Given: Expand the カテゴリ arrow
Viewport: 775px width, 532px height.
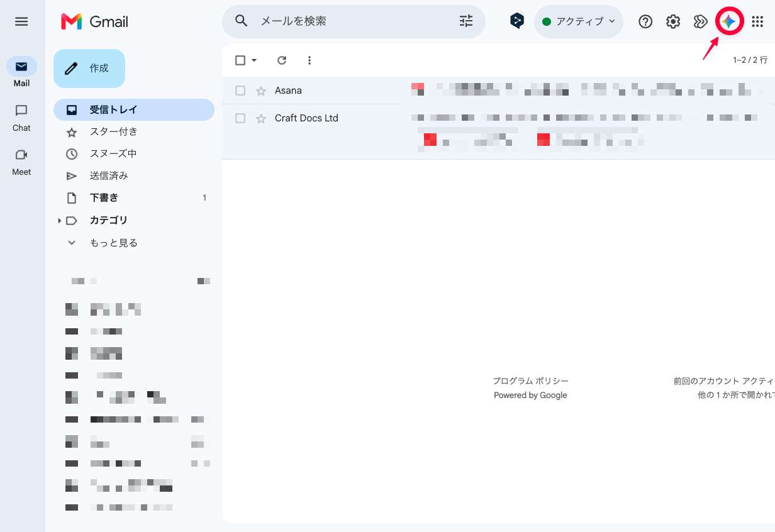Looking at the screenshot, I should tap(59, 221).
